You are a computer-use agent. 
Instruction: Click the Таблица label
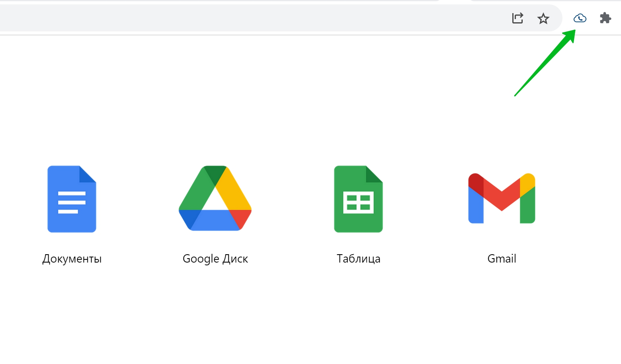(x=359, y=259)
